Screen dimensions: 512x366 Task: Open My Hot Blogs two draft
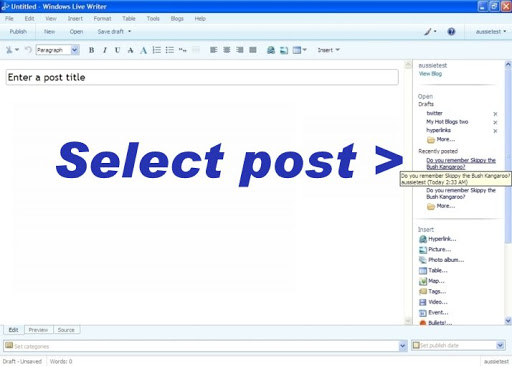click(447, 122)
